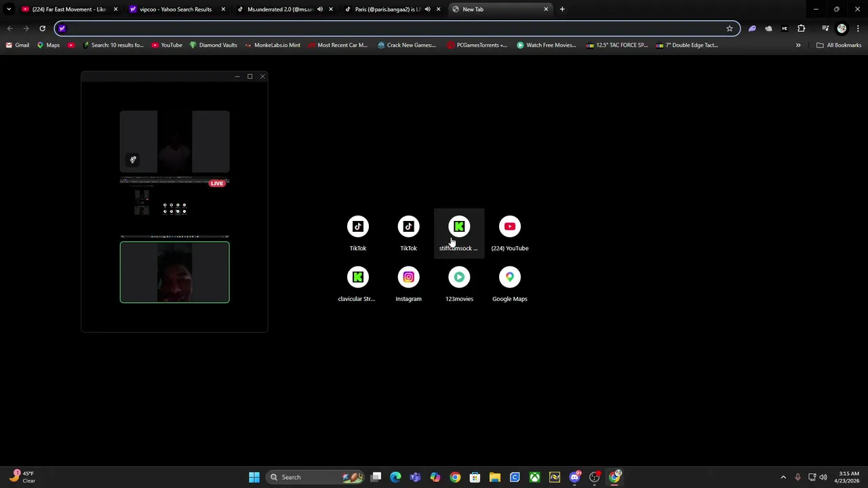This screenshot has width=868, height=488.
Task: Switch to the vipcoo Yahoo Search Results tab
Action: pyautogui.click(x=176, y=9)
